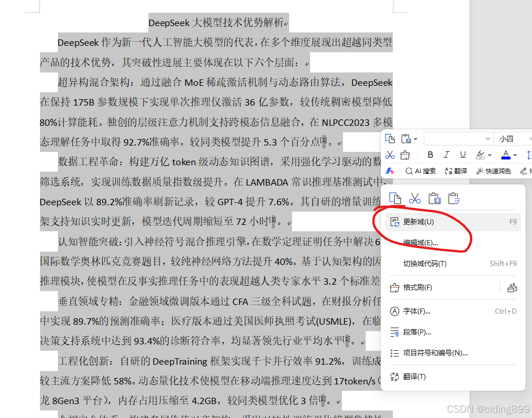
Task: Click the text '工程化创新' in the document
Action: click(83, 361)
